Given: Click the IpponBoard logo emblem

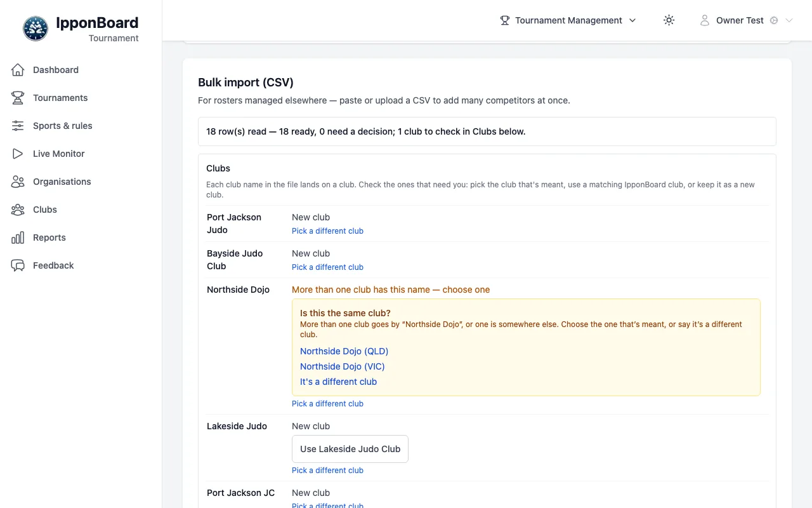Looking at the screenshot, I should coord(36,29).
